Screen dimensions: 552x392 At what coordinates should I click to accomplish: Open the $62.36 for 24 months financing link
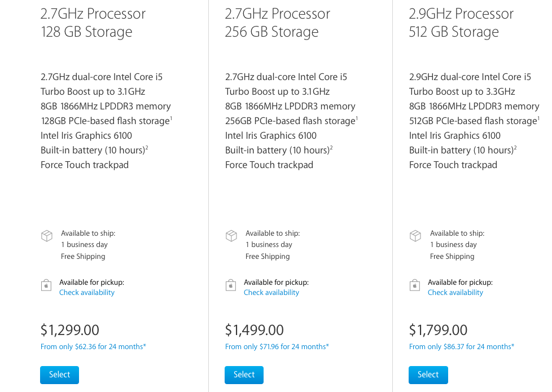click(x=93, y=347)
